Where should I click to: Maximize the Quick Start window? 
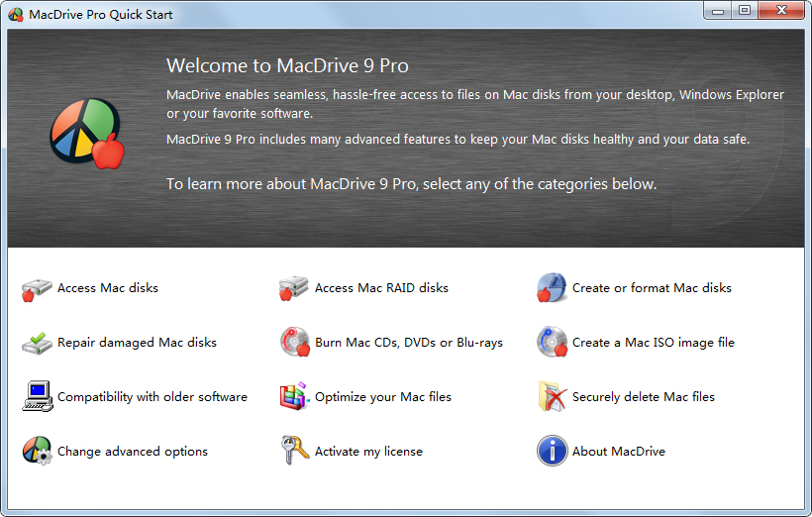[745, 10]
